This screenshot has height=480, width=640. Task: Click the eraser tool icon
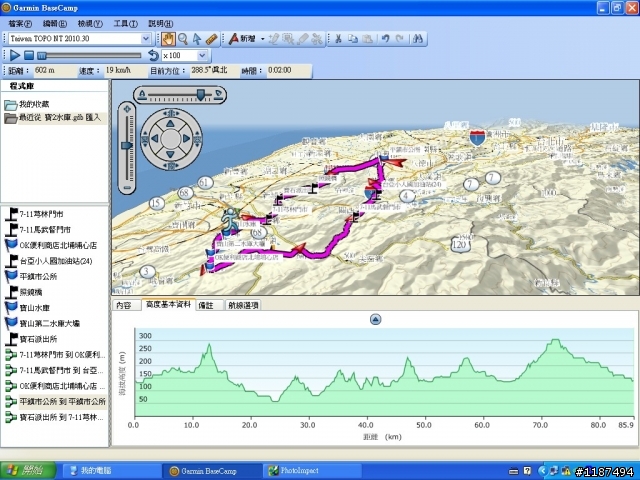[x=302, y=39]
